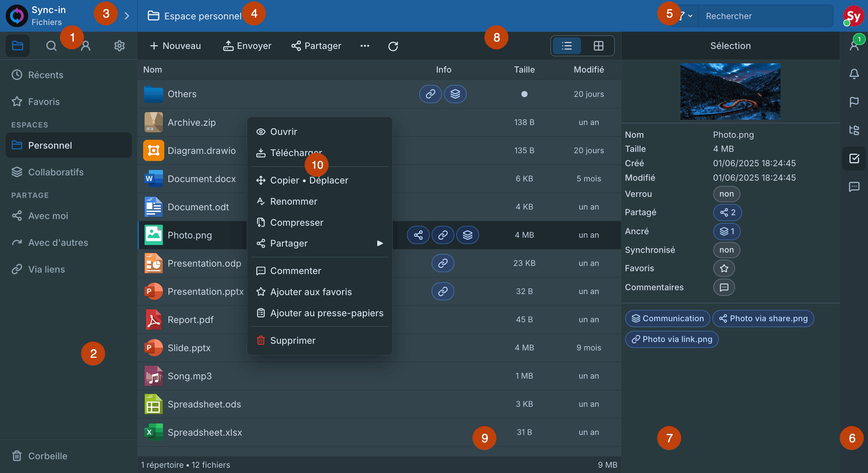Open the Photo via link.png tag

(x=672, y=339)
